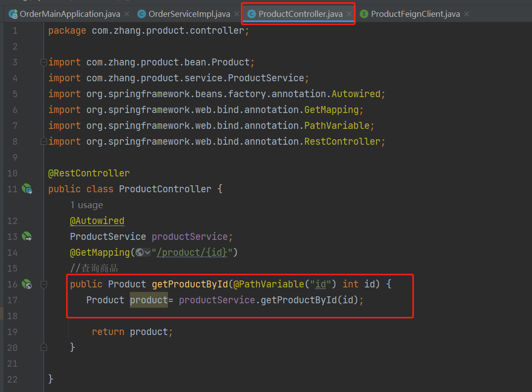Click line number 18 in the gutter

pyautogui.click(x=12, y=316)
